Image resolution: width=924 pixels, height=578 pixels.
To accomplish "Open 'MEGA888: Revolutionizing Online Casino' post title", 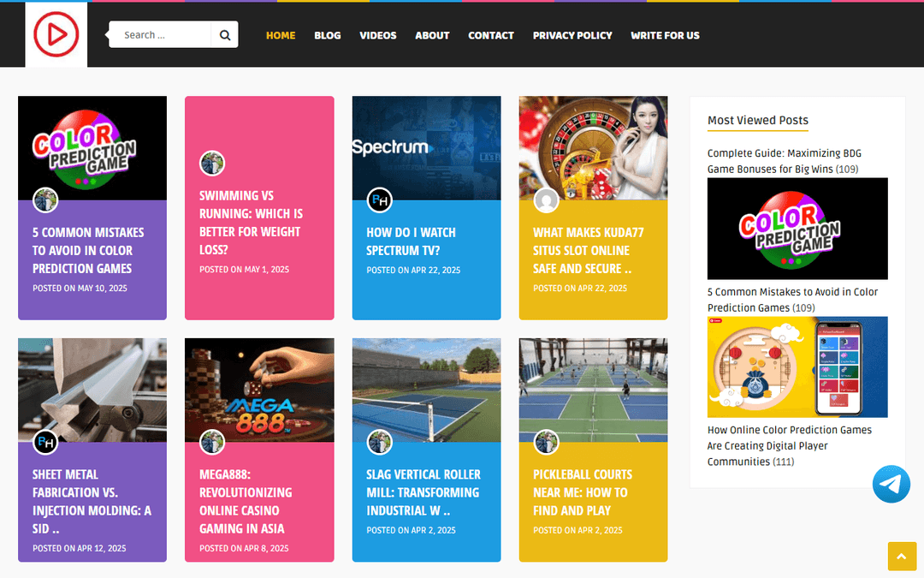I will point(246,501).
